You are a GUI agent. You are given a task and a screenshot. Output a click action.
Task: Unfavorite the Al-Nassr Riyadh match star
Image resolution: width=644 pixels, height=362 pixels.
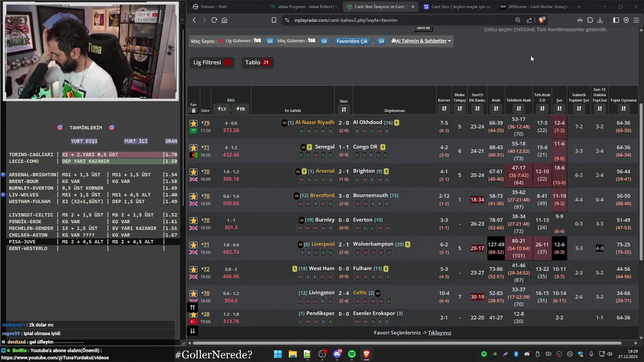[193, 123]
